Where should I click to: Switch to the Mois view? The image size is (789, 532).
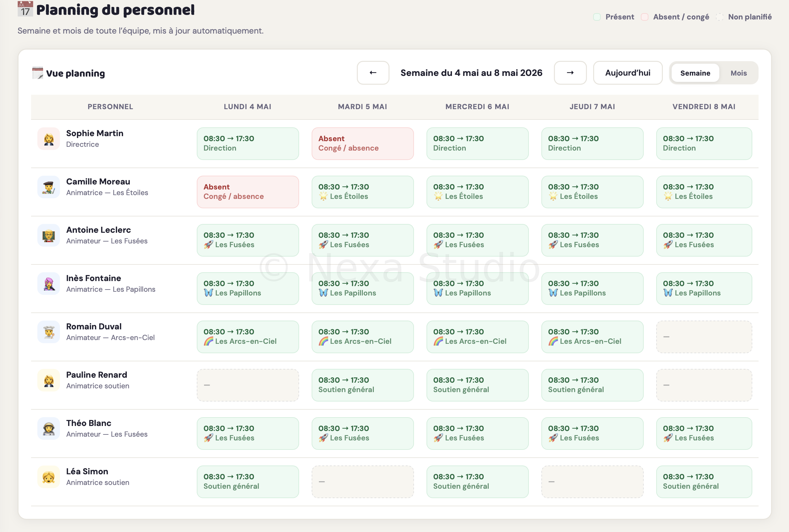point(738,73)
